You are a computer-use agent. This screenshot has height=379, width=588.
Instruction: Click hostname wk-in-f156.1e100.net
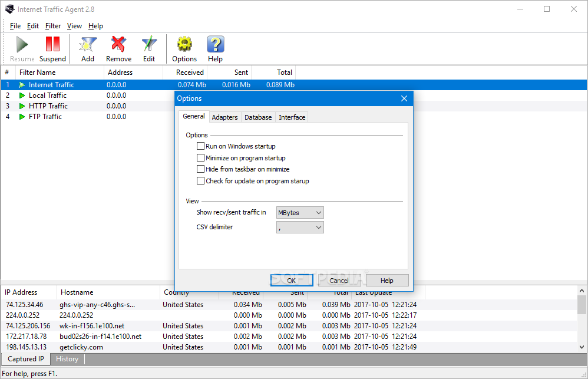point(92,326)
